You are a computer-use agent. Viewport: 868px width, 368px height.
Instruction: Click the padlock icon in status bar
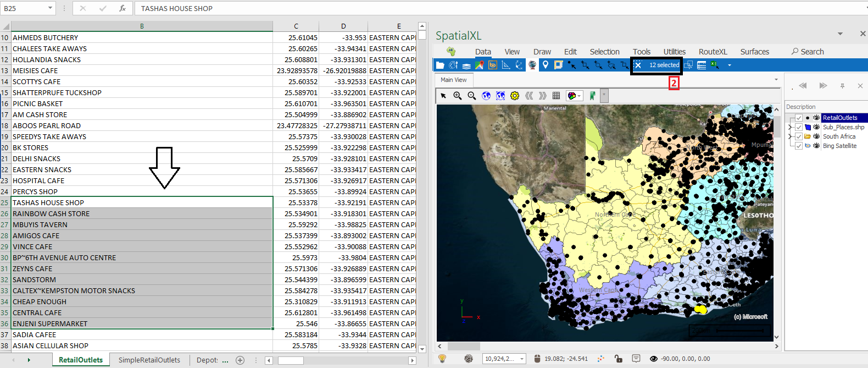(x=619, y=359)
